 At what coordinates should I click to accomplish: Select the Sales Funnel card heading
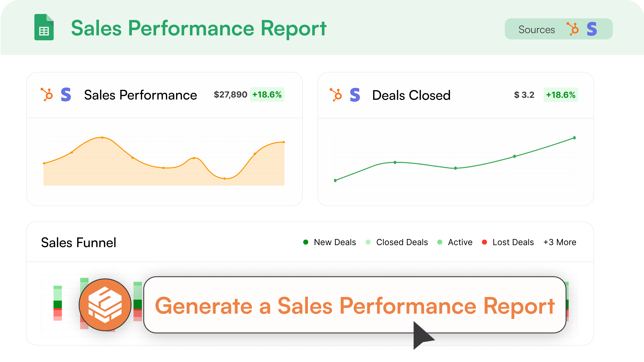click(78, 242)
